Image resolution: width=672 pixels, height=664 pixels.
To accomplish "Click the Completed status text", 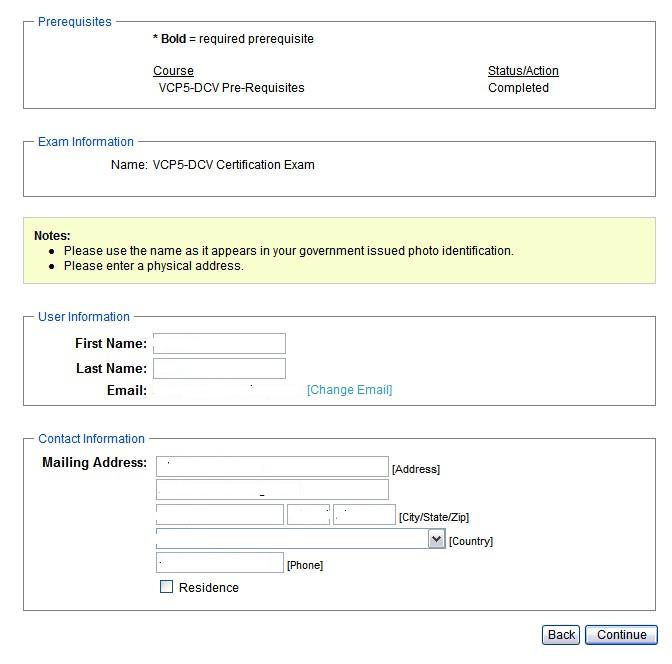I will (x=518, y=88).
